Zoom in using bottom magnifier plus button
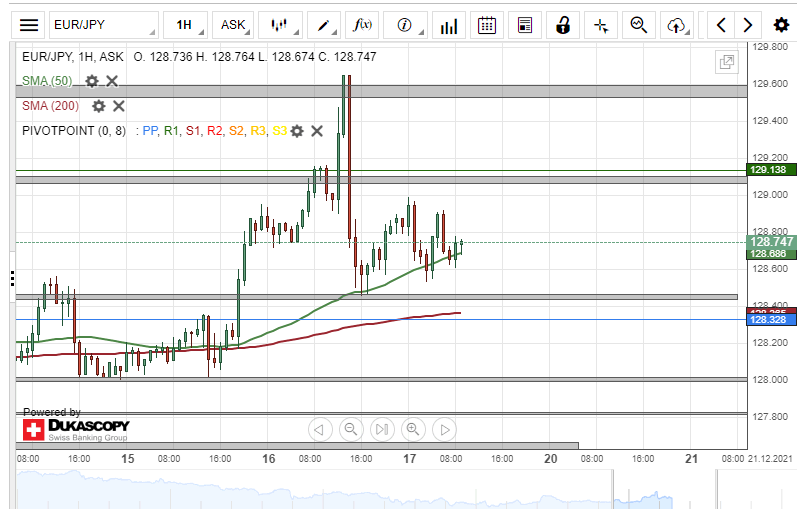805x520 pixels. pos(412,430)
